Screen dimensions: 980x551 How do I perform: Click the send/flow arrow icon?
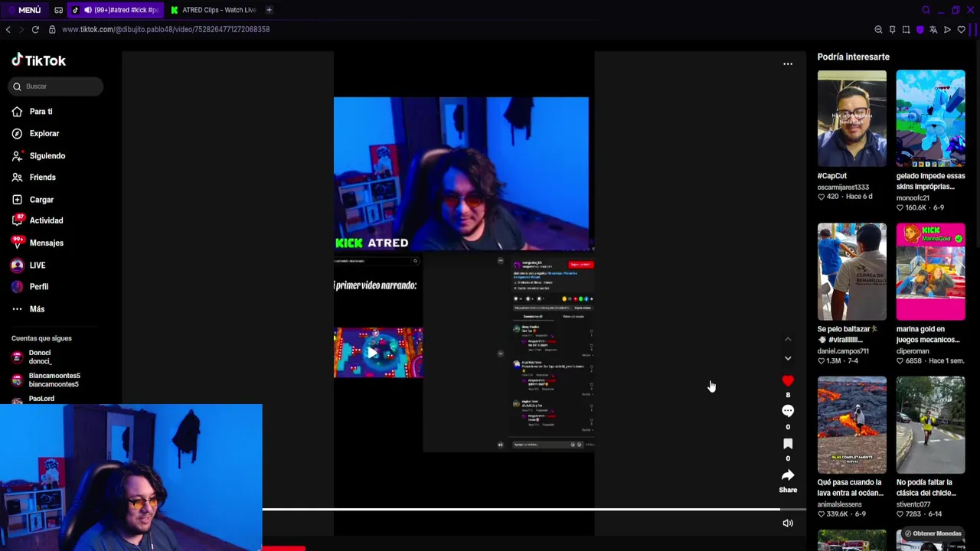click(947, 30)
